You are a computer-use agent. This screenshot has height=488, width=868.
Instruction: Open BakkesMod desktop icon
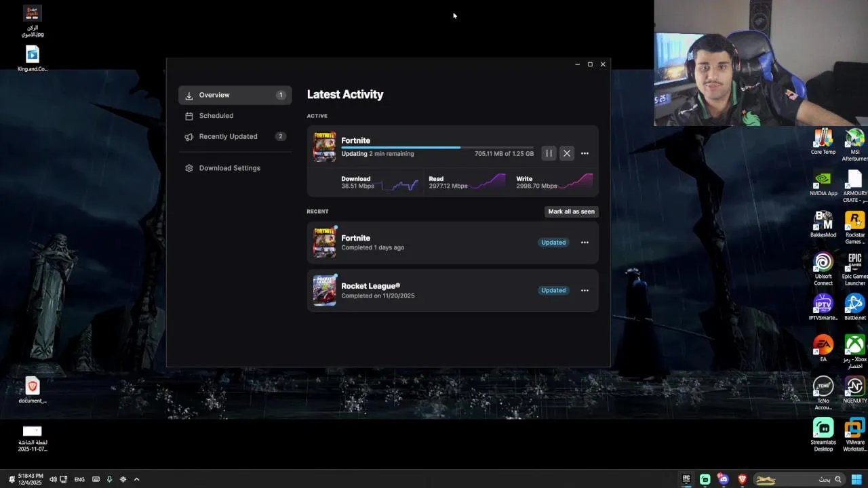tap(823, 224)
